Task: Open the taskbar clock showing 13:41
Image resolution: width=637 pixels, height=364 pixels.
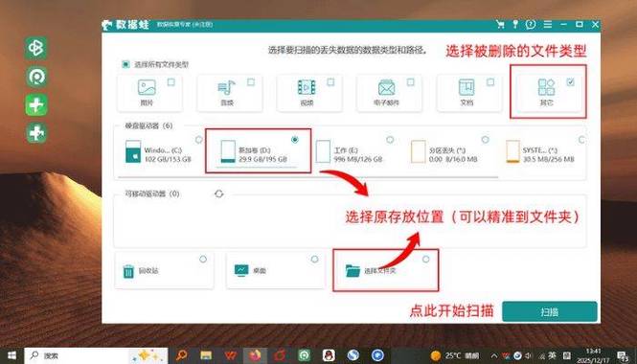Action: (x=594, y=355)
